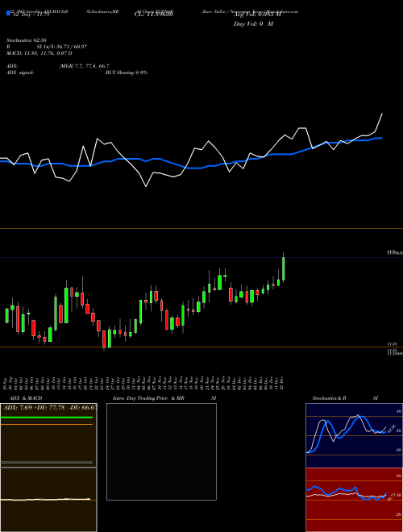Click the 'Intra Day Trading Price & MR' heading
The height and width of the screenshot is (532, 403).
pos(148,398)
